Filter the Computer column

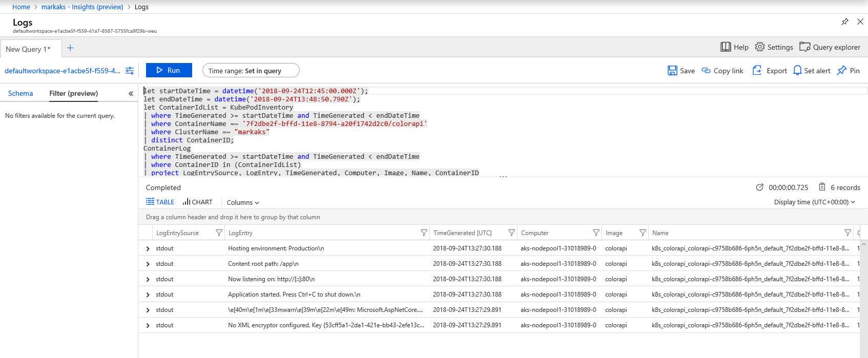[596, 233]
